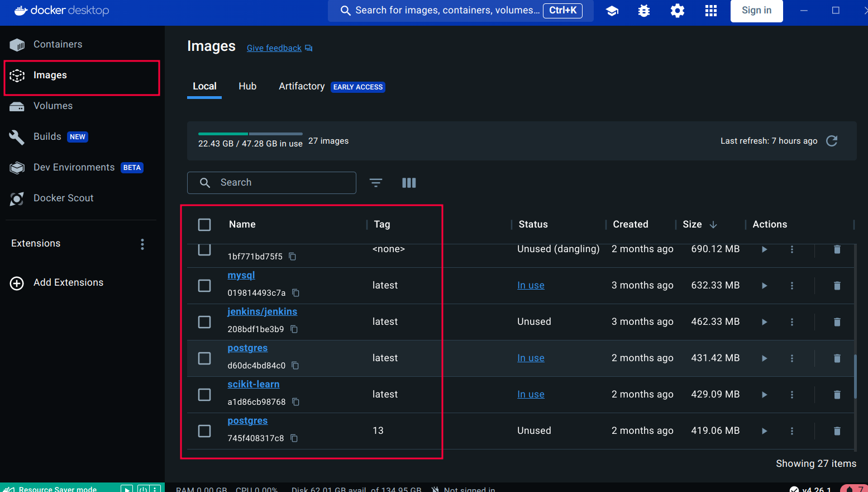Sort by the Name column header
The height and width of the screenshot is (492, 868).
pos(242,224)
